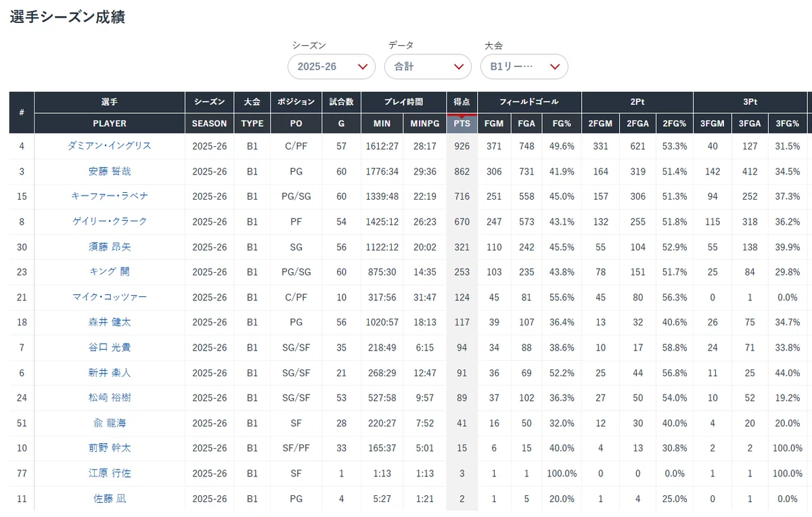Open player キーファー・ラベナ profile link
This screenshot has width=812, height=517.
[110, 196]
